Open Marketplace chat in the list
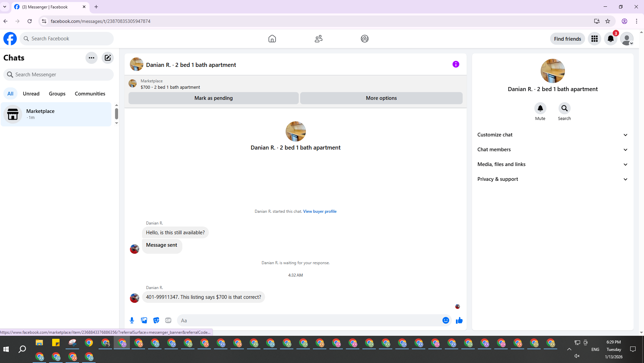644x363 pixels. pyautogui.click(x=56, y=114)
